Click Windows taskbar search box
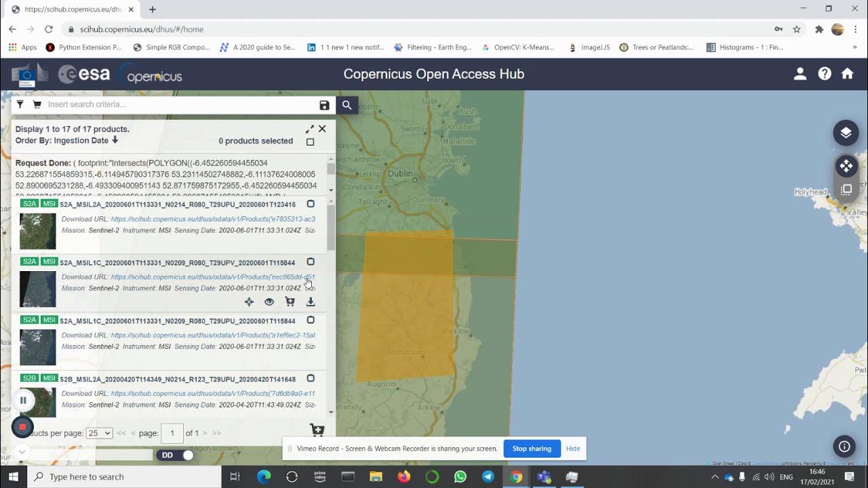Image resolution: width=868 pixels, height=488 pixels. [x=124, y=477]
